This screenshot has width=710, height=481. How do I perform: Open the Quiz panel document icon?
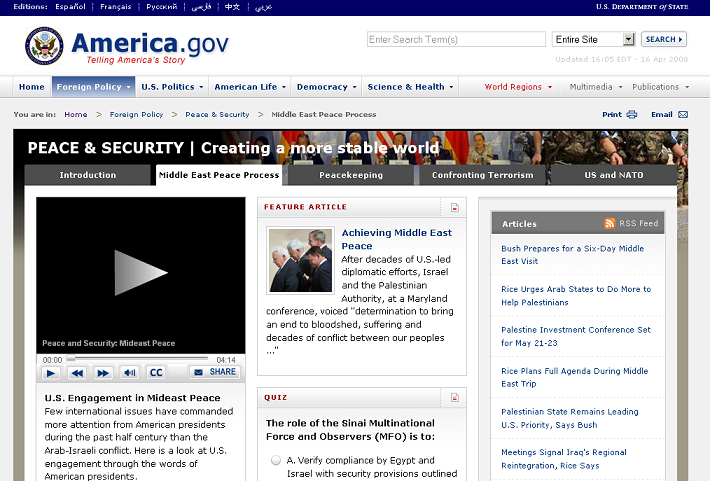(455, 398)
